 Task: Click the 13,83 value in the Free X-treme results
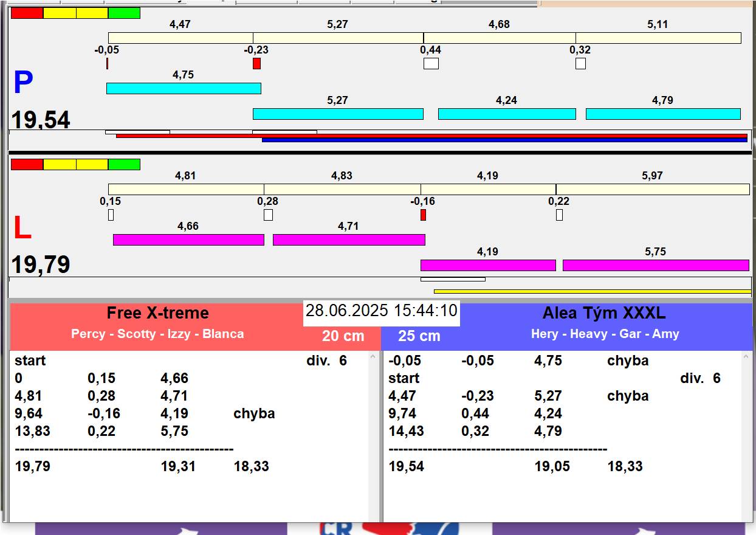pyautogui.click(x=32, y=431)
